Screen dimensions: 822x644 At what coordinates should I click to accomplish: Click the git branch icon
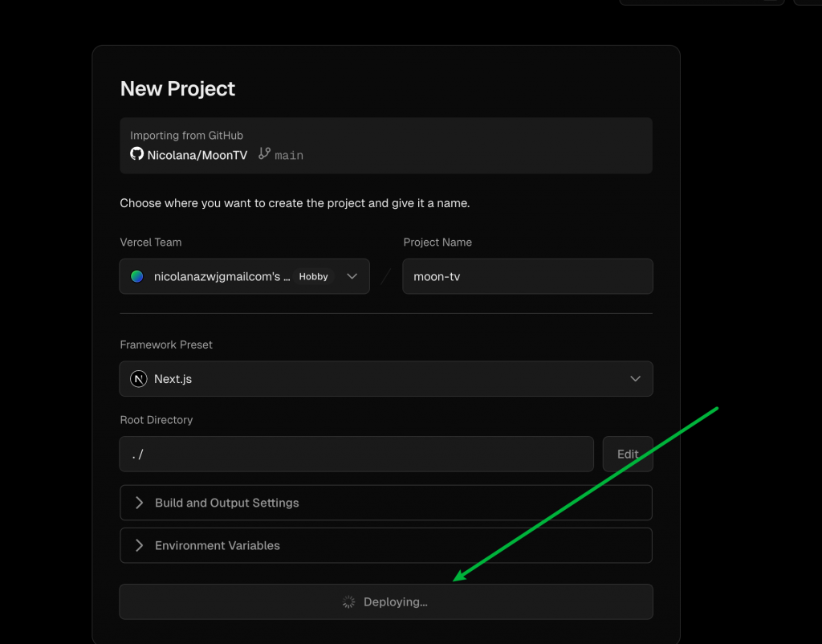pos(265,154)
